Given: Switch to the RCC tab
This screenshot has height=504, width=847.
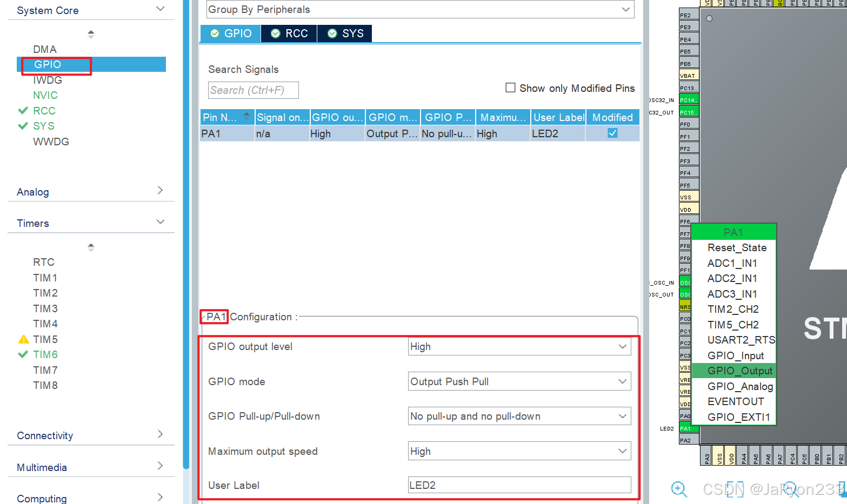Looking at the screenshot, I should pyautogui.click(x=289, y=33).
